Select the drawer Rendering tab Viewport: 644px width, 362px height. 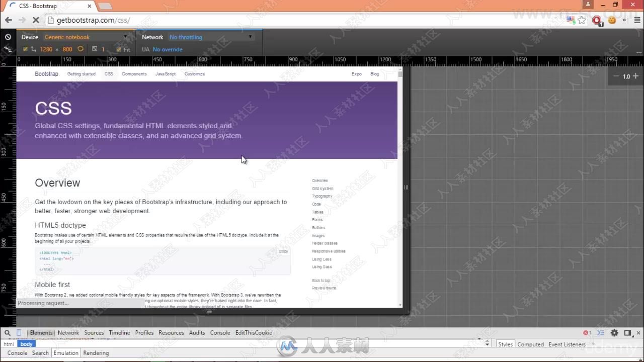pyautogui.click(x=96, y=353)
